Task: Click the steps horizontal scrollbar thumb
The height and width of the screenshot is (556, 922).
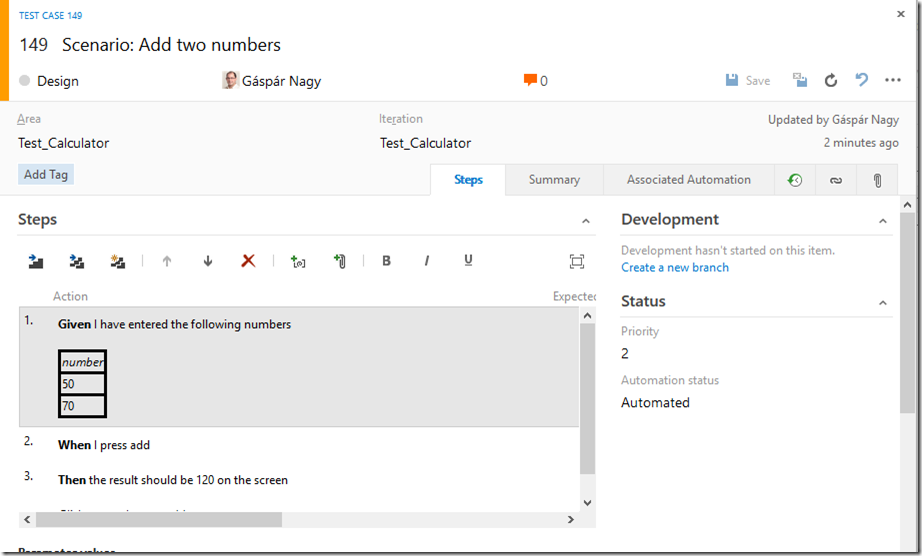Action: [159, 520]
